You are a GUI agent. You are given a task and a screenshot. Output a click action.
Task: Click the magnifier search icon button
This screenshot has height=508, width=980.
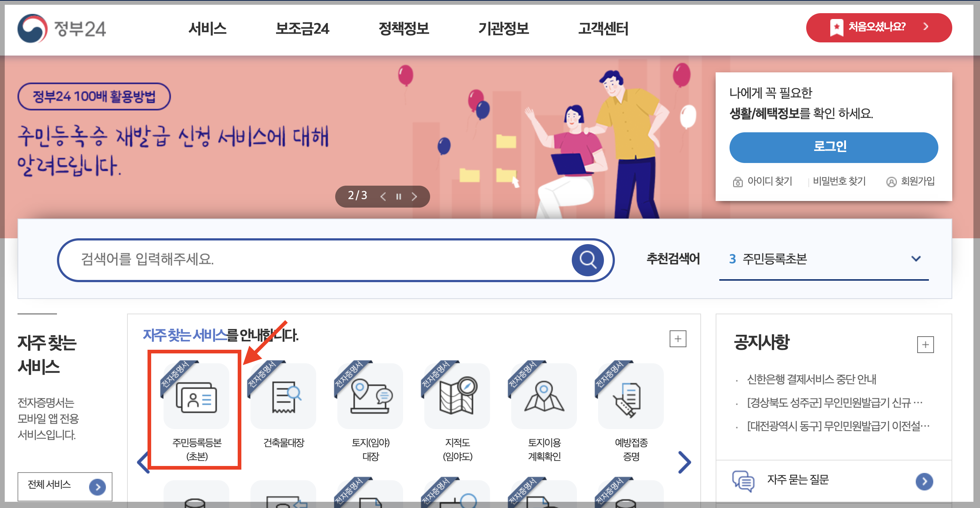coord(587,260)
